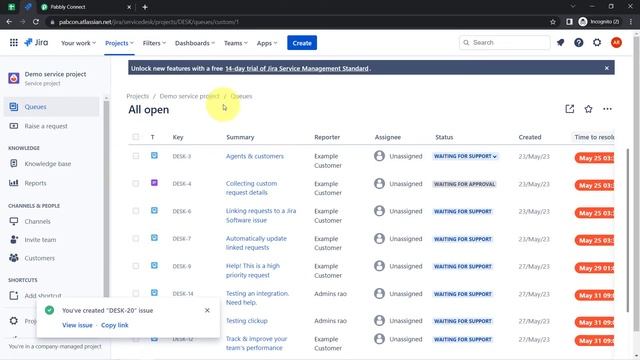This screenshot has height=360, width=640.
Task: Click issue type icon for DESK-3
Action: 154,156
